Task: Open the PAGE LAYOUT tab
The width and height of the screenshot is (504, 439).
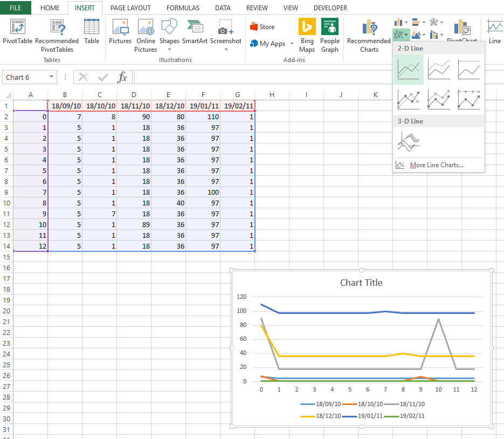Action: pos(130,8)
